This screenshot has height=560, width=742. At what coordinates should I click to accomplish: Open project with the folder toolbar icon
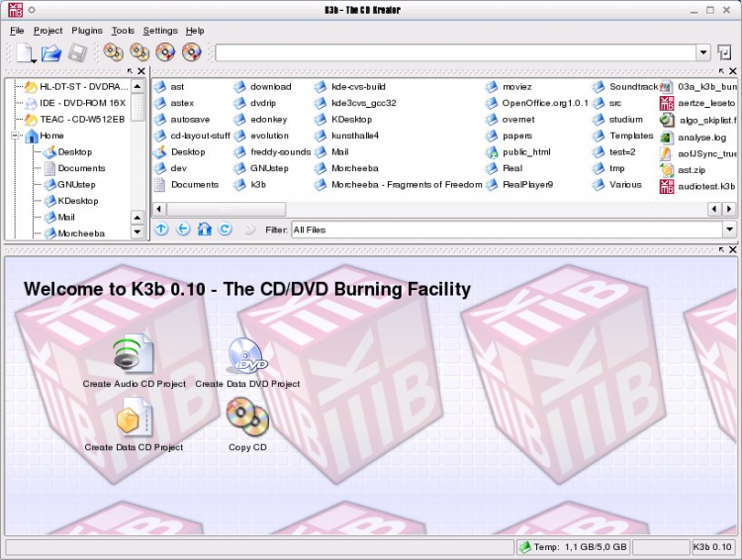[x=51, y=53]
